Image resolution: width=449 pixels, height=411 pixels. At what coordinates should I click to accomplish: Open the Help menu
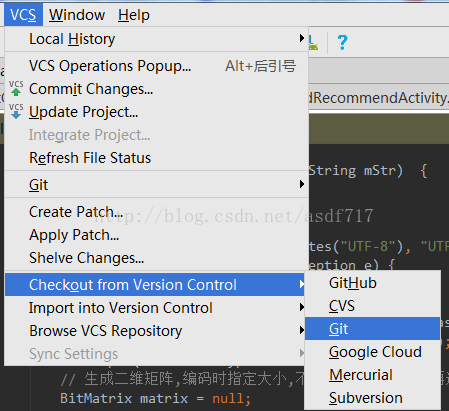[134, 15]
